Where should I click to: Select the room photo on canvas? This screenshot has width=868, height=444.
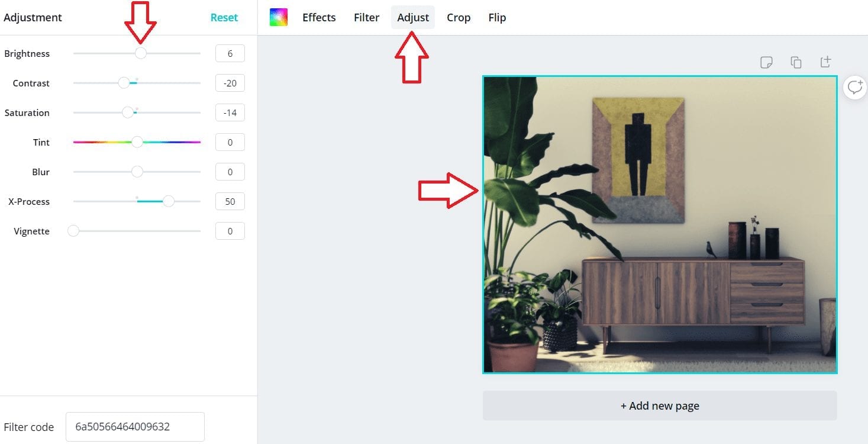660,224
